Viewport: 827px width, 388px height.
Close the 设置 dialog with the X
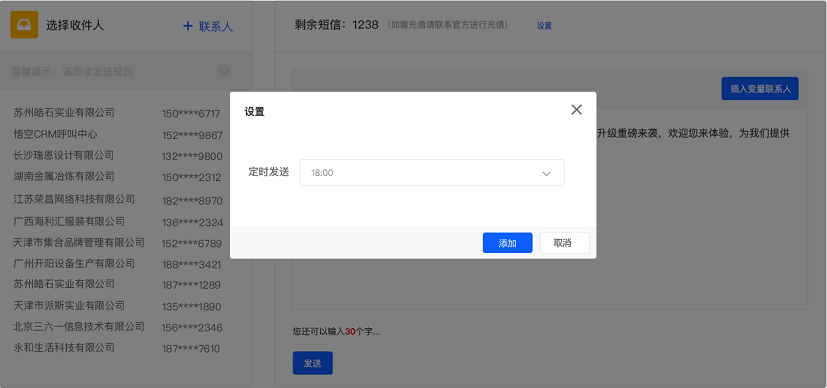click(576, 110)
